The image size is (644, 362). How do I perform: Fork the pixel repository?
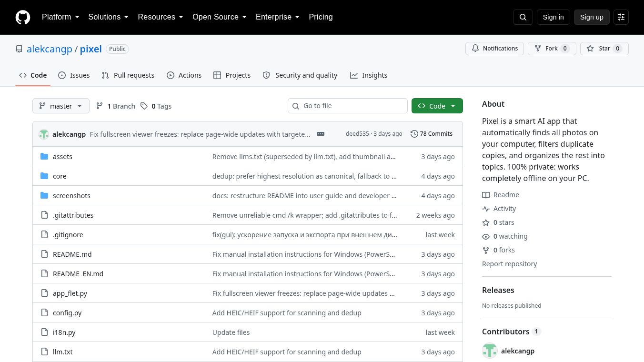pos(552,49)
